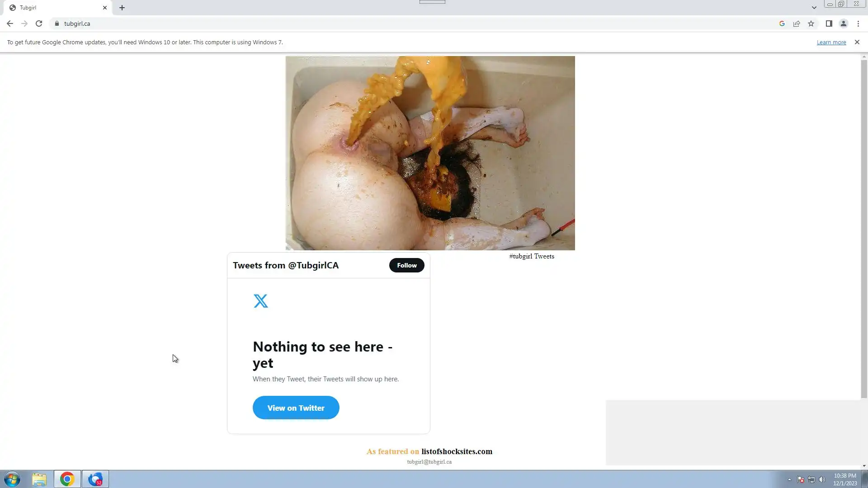Open Chrome three-dot menu
The image size is (868, 488).
click(858, 23)
